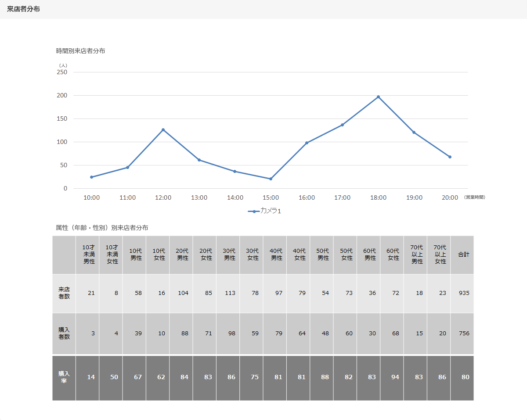Click the 13:00 x-axis time label
Screen dimensions: 527x420
pos(199,198)
